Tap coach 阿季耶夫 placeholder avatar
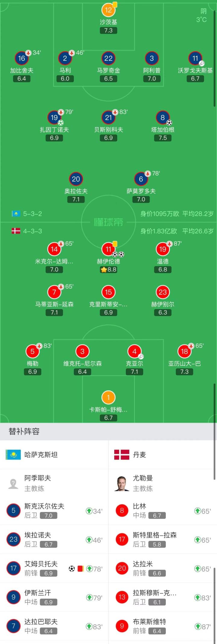Image resolution: width=217 pixels, height=644 pixels. (x=13, y=483)
